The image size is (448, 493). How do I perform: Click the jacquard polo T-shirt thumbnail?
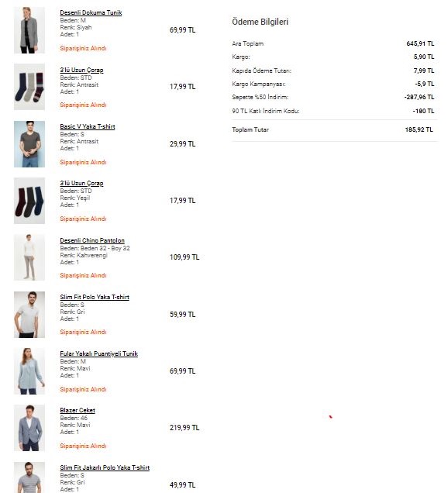click(x=29, y=477)
